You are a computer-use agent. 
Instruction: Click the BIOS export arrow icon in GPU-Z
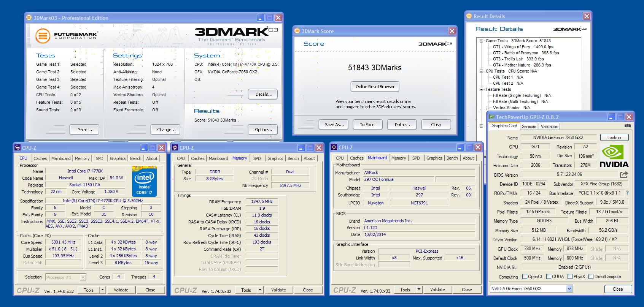[624, 174]
